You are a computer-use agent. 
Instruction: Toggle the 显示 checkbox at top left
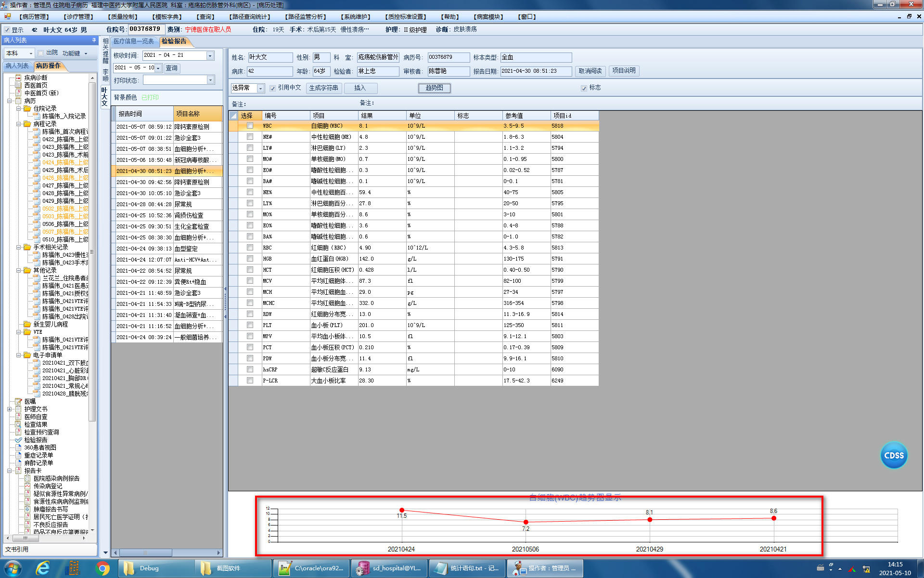(x=7, y=30)
